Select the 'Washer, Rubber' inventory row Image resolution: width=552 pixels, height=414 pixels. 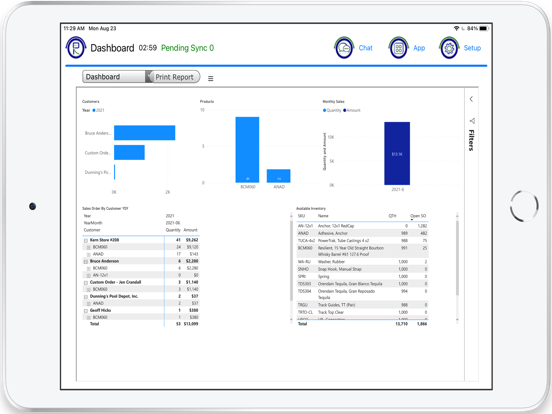click(362, 262)
